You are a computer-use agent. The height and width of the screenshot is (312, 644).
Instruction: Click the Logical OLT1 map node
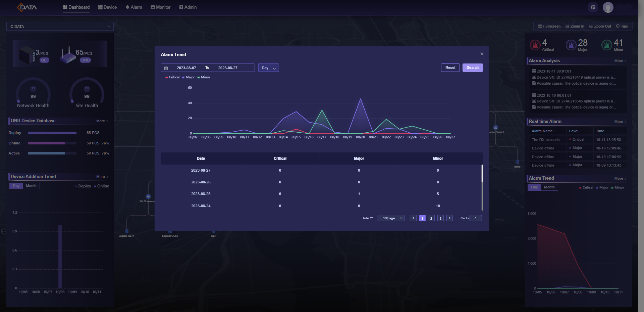(x=126, y=231)
